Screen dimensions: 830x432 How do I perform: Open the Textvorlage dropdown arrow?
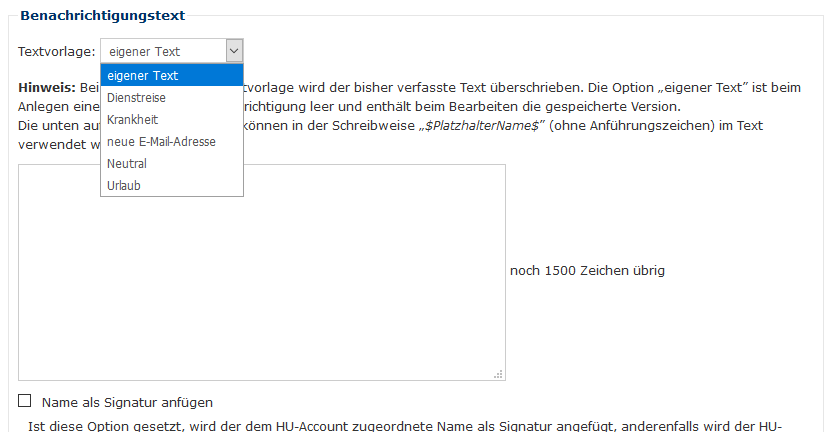234,51
